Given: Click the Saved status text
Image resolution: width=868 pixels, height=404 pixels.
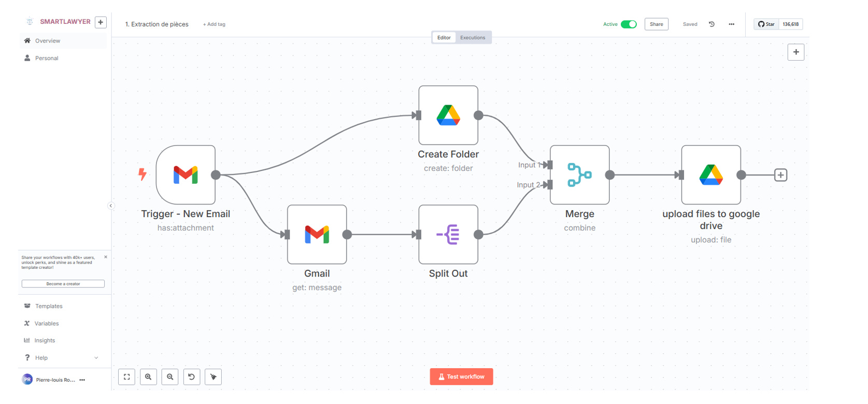Looking at the screenshot, I should click(690, 24).
